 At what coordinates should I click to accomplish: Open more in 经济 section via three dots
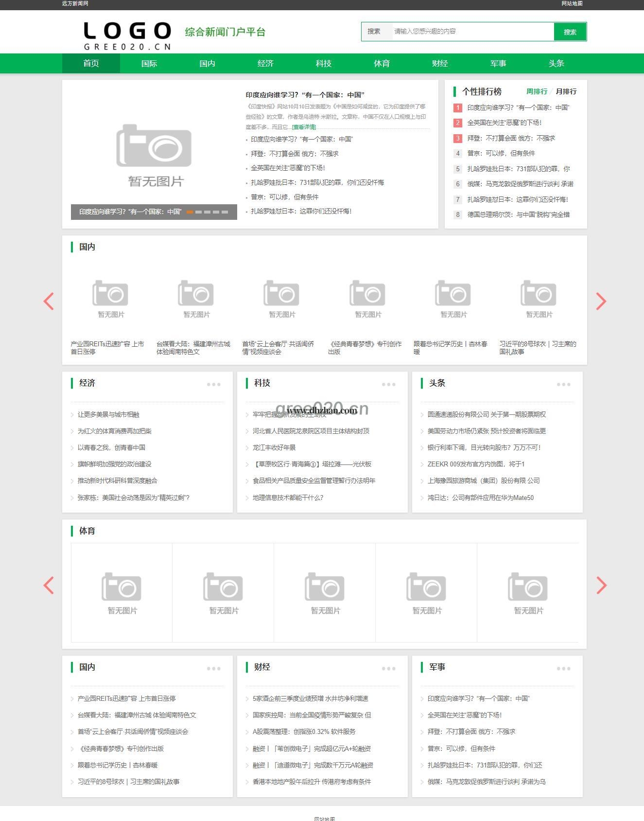tap(213, 384)
